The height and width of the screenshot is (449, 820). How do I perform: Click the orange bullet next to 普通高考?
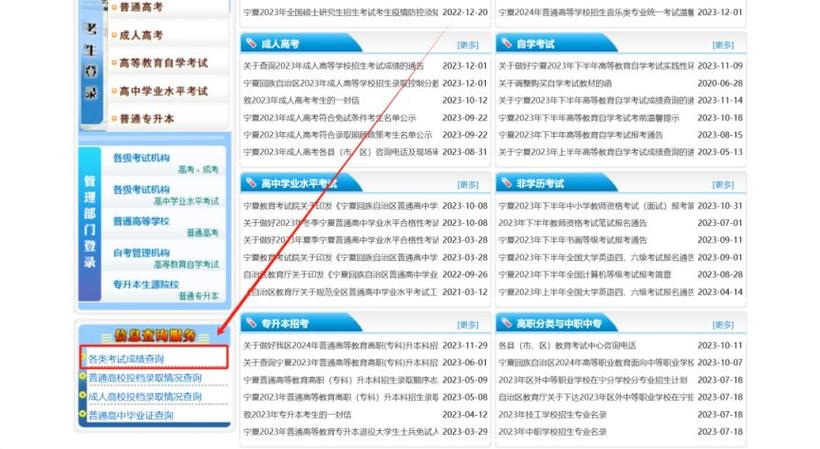[x=114, y=7]
